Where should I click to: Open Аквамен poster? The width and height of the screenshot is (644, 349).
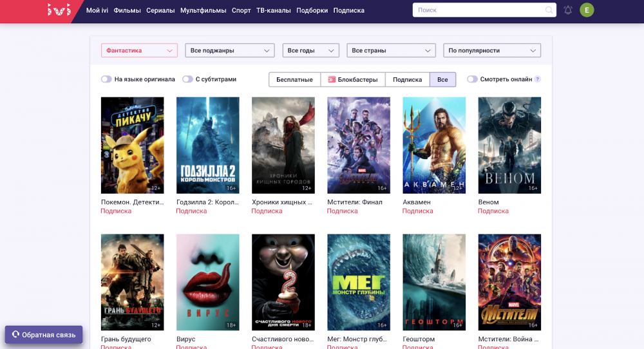(434, 146)
